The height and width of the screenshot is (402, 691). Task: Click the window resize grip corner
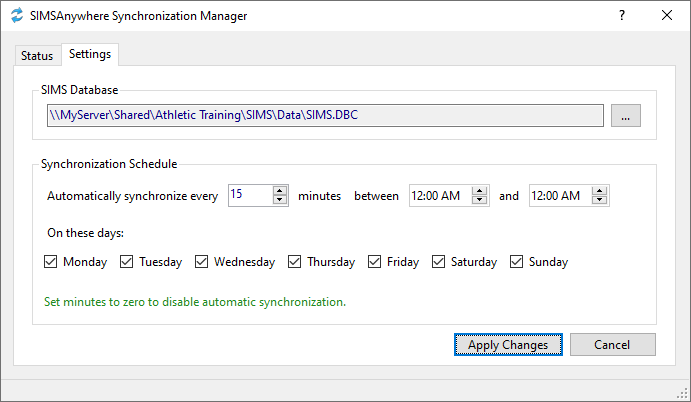[682, 393]
